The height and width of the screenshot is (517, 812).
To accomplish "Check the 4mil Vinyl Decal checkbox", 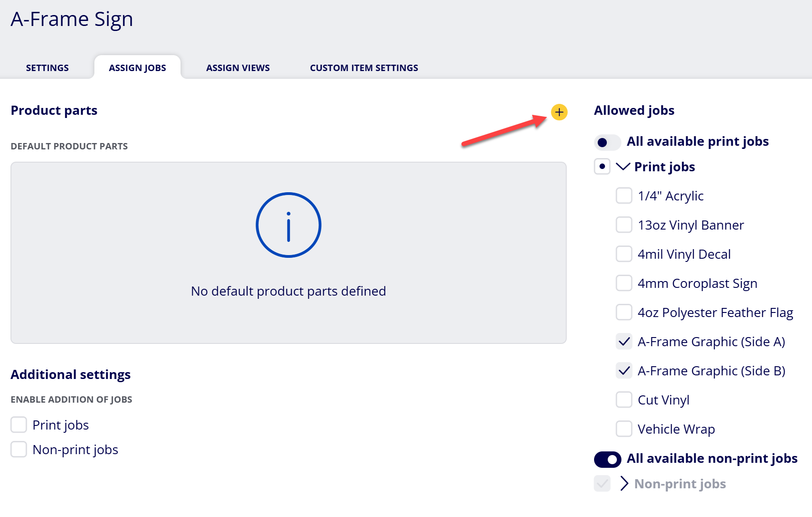I will click(x=624, y=254).
